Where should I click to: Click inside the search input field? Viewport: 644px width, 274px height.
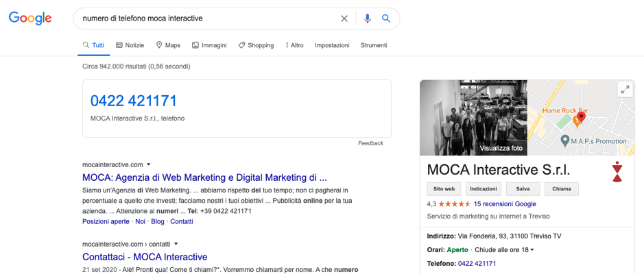(x=207, y=18)
